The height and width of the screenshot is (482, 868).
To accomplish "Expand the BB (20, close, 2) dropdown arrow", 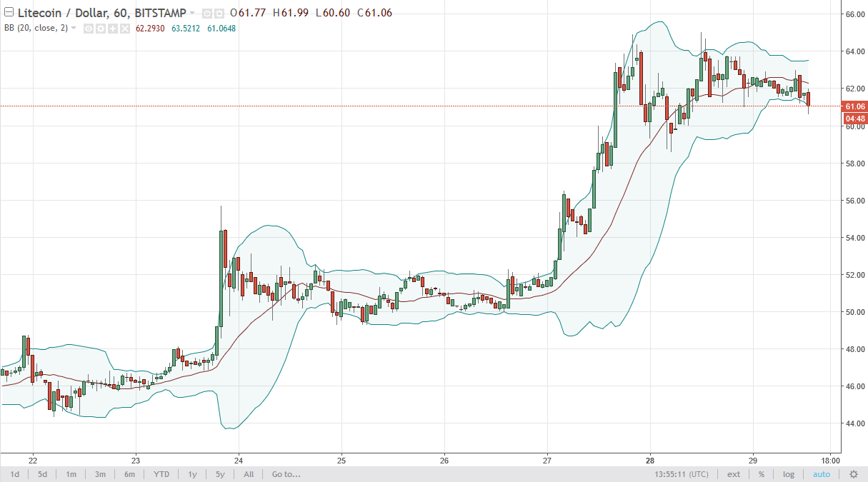I will (74, 28).
